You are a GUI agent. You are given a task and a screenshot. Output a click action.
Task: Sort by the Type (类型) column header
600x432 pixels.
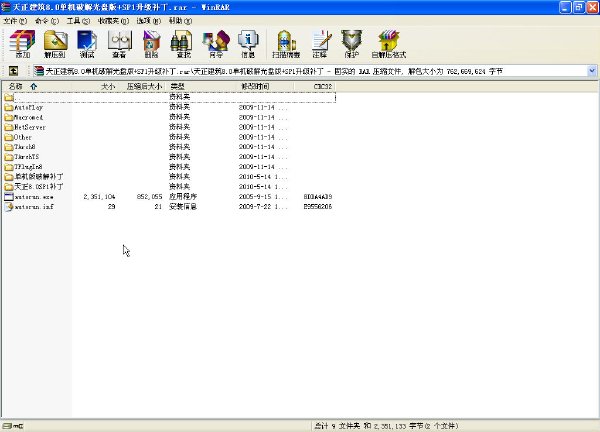click(x=201, y=86)
